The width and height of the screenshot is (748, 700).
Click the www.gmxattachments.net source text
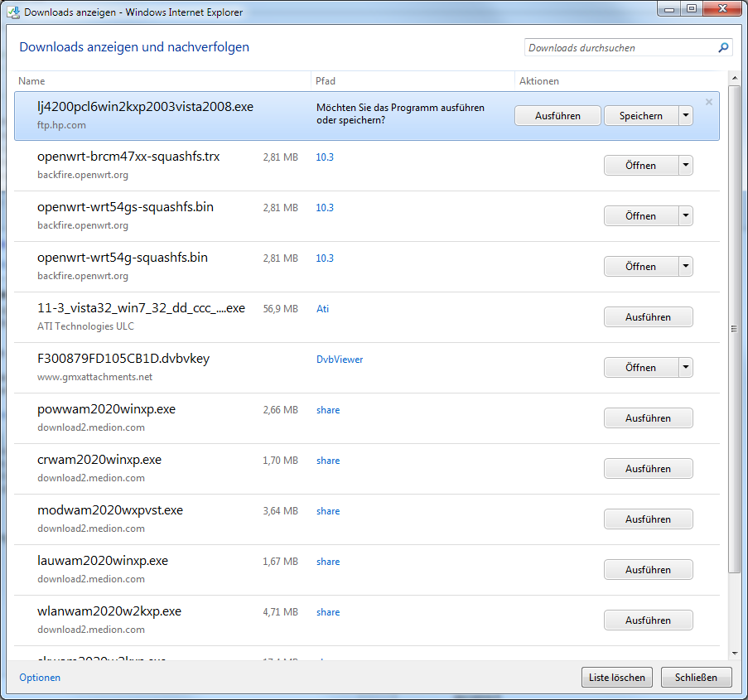[95, 377]
